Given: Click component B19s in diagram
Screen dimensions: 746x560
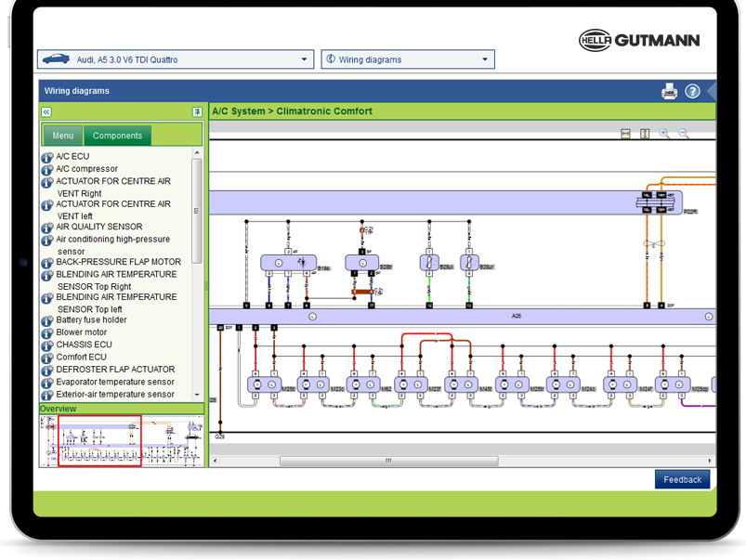Looking at the screenshot, I should (x=288, y=263).
